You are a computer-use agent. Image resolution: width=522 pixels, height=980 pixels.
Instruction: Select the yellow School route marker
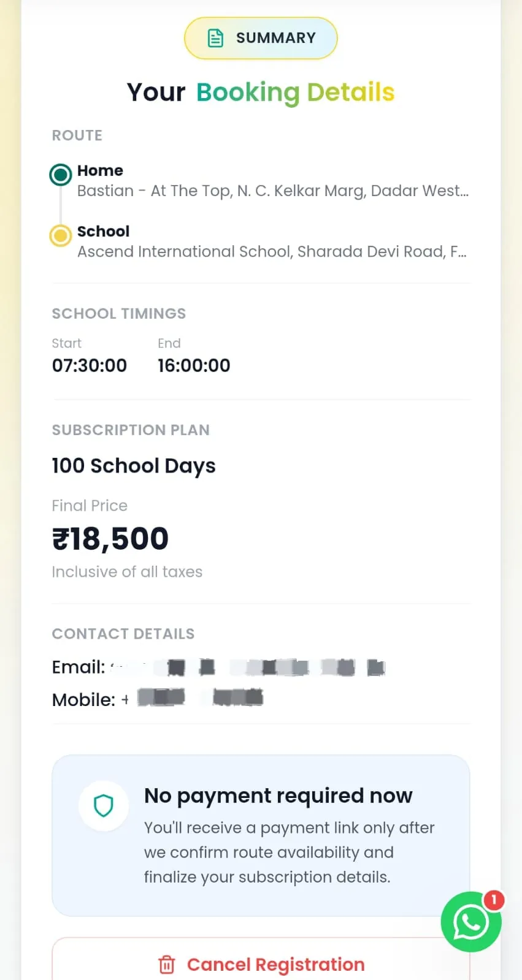pyautogui.click(x=60, y=235)
